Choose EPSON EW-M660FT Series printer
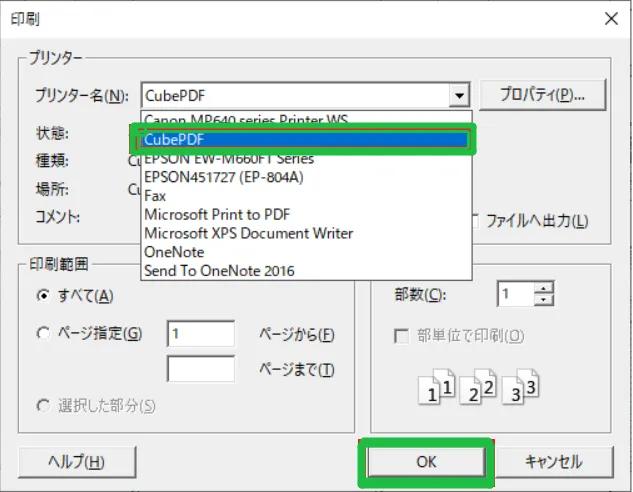The image size is (633, 492). coord(306,159)
